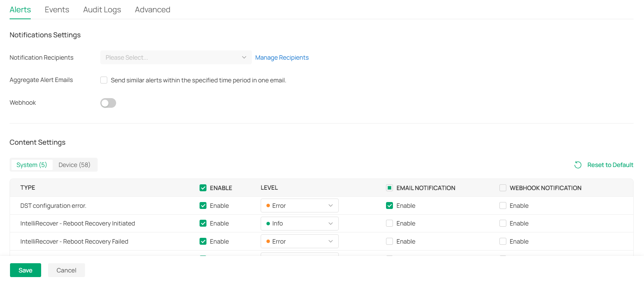
Task: Click the Manage Recipients link
Action: [x=282, y=57]
